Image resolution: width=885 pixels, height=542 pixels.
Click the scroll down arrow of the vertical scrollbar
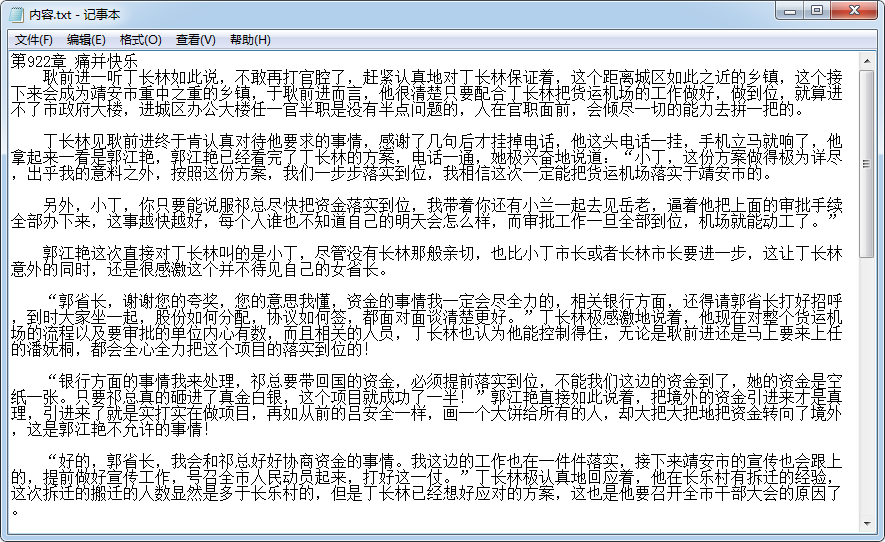coord(868,523)
